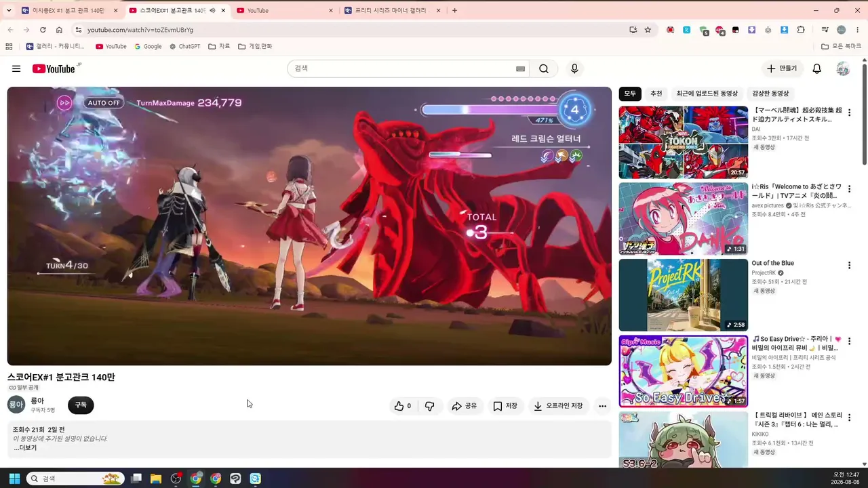This screenshot has width=868, height=488.
Task: Open the So Easy Drive thumbnail
Action: pyautogui.click(x=683, y=371)
